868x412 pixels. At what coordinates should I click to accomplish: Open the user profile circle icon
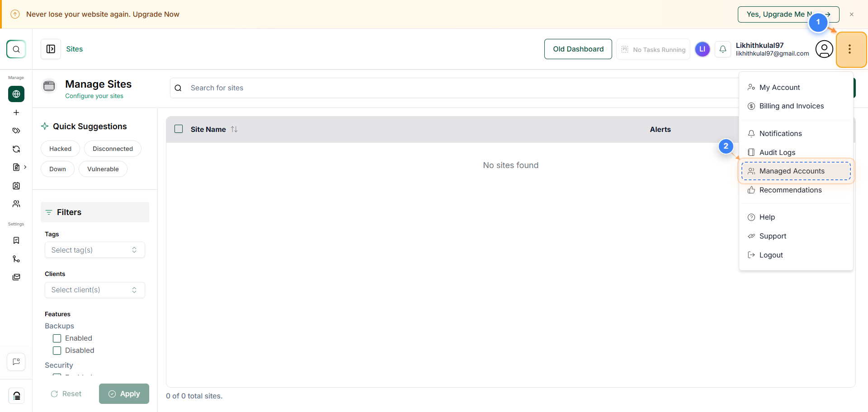(824, 49)
